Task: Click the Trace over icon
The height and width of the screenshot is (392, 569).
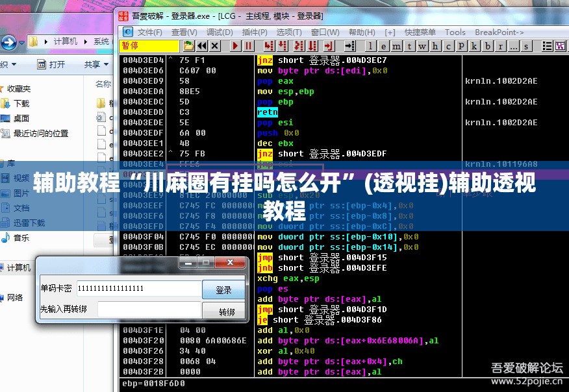Action: 312,45
